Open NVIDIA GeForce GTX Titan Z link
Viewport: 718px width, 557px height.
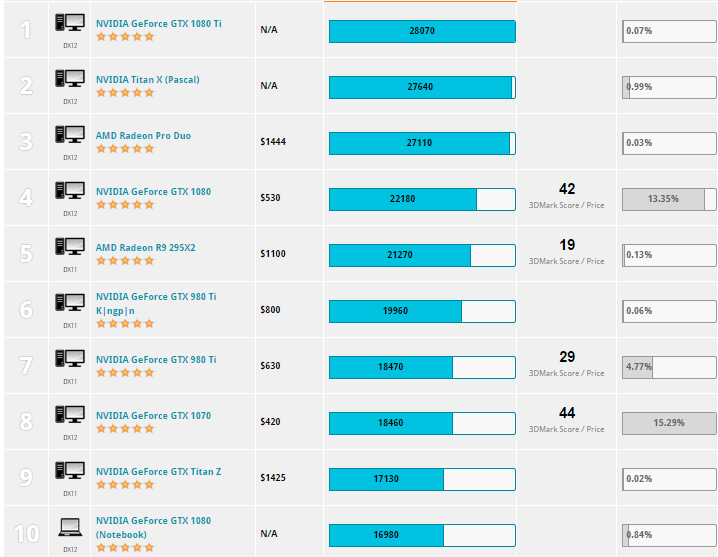point(156,471)
